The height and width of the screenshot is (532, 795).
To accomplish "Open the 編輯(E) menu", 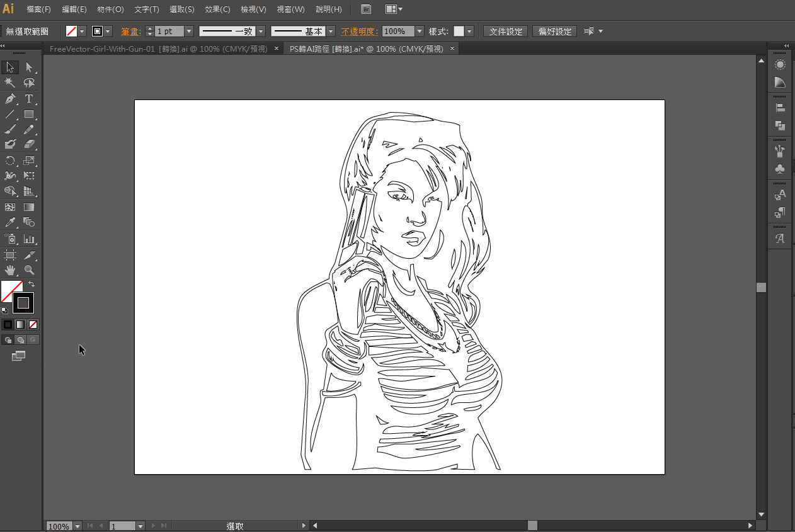I will (x=74, y=9).
